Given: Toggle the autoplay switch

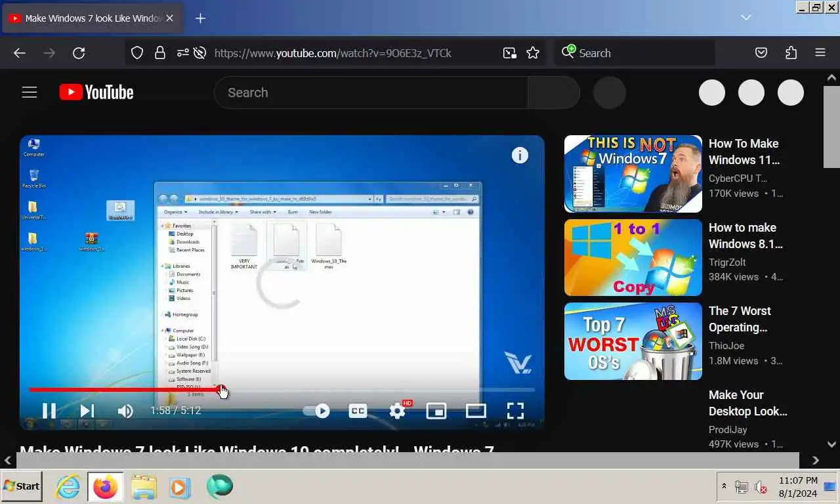Looking at the screenshot, I should [x=316, y=411].
